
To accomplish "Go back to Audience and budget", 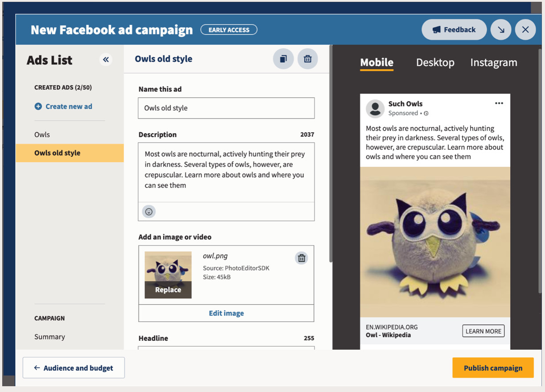I will (x=74, y=368).
